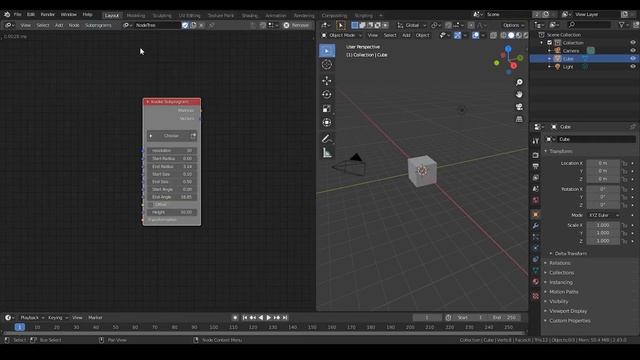Switch to the Modeling workspace tab
The width and height of the screenshot is (640, 360).
136,16
